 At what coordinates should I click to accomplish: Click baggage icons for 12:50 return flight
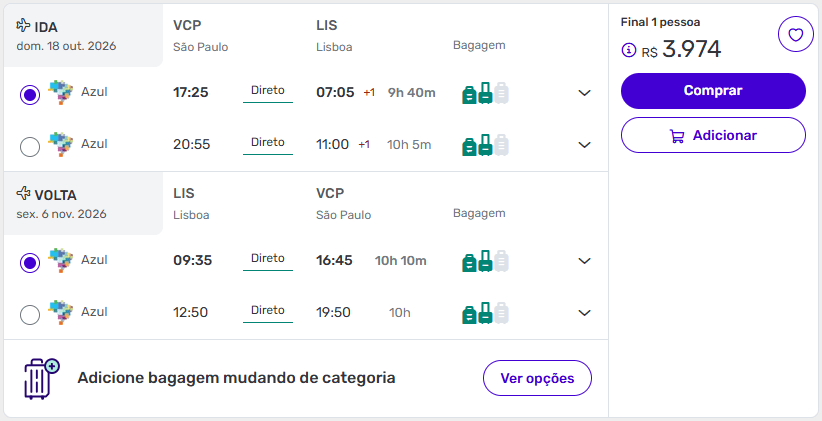coord(485,312)
